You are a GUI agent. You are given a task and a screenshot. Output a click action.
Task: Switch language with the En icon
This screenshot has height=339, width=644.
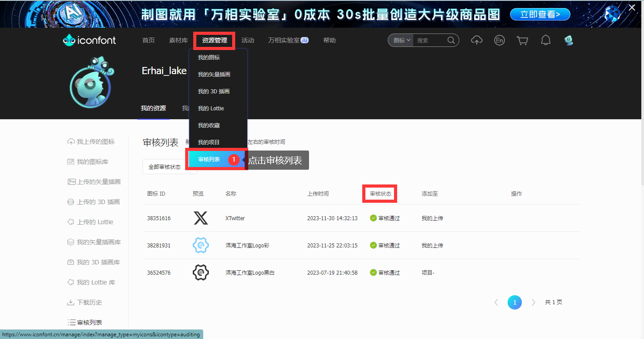pyautogui.click(x=499, y=40)
